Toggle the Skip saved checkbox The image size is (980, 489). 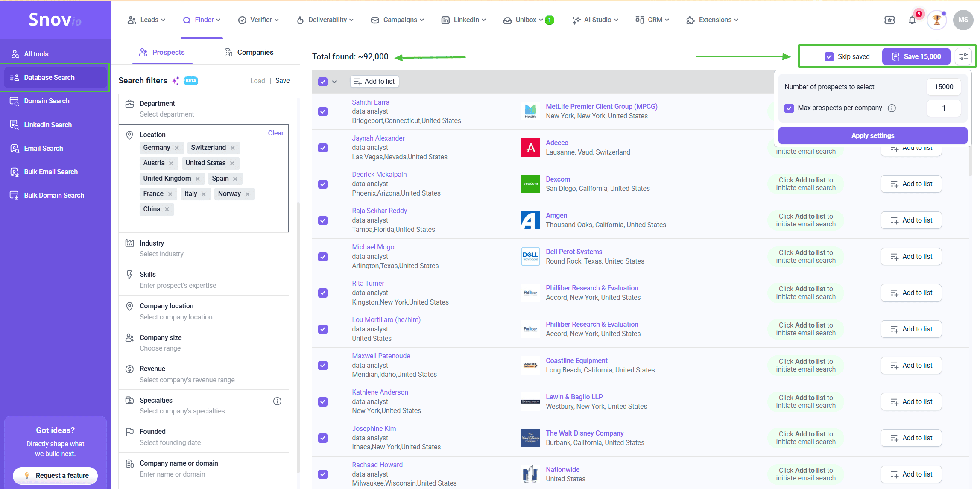(x=829, y=57)
